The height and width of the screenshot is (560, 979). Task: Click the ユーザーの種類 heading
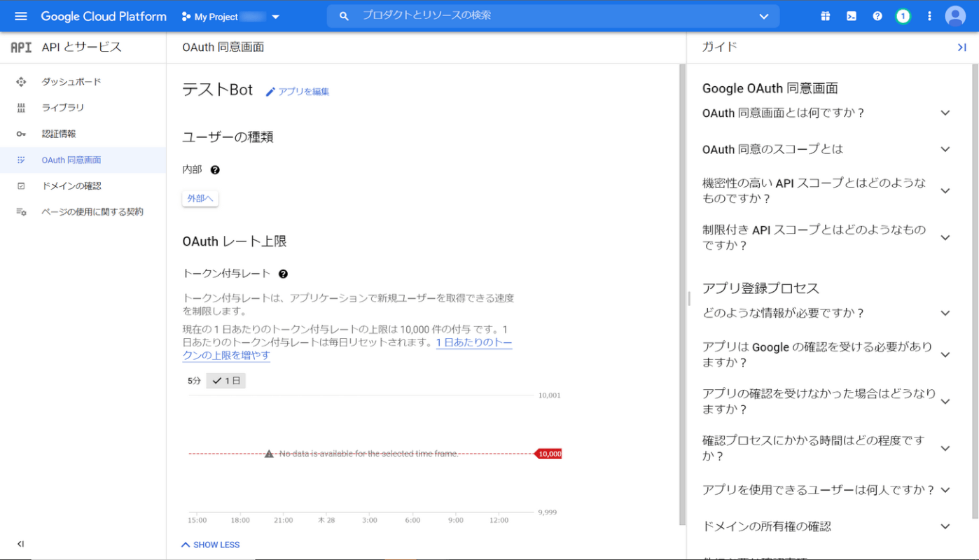[x=228, y=137]
